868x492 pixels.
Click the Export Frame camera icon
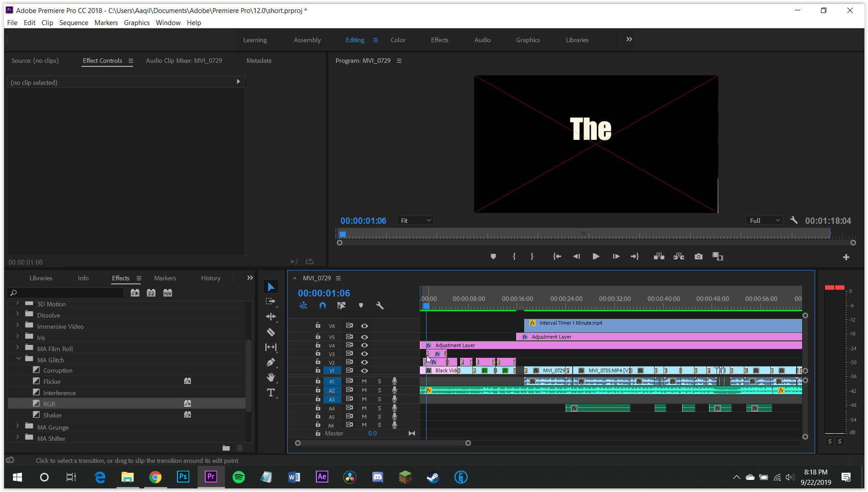[698, 256]
